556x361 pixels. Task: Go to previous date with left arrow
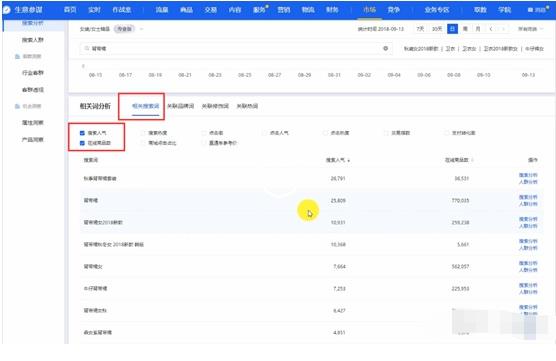[x=491, y=29]
